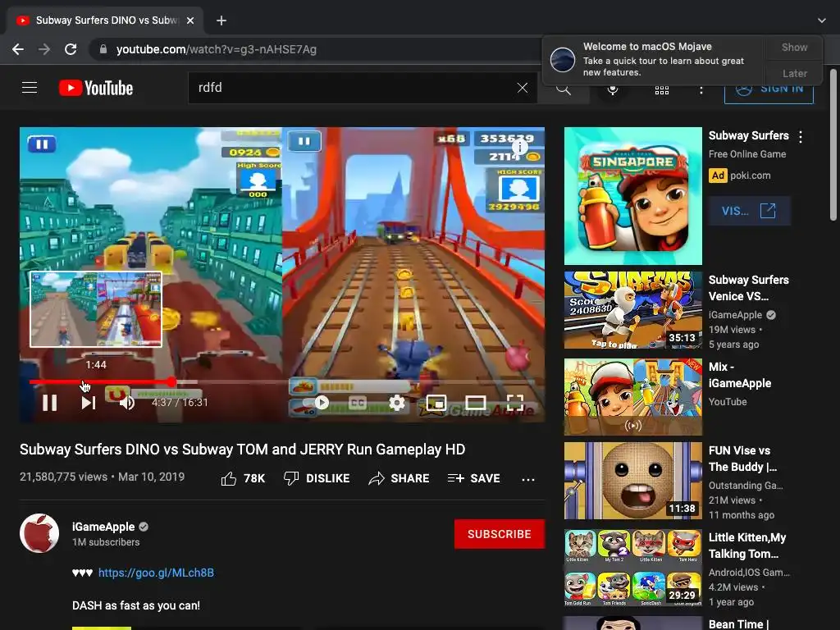Mute the video volume speaker icon
Image resolution: width=840 pixels, height=630 pixels.
click(x=127, y=402)
